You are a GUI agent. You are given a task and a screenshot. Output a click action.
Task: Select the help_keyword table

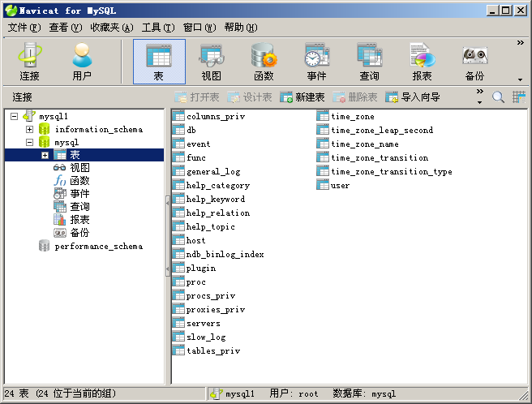209,199
